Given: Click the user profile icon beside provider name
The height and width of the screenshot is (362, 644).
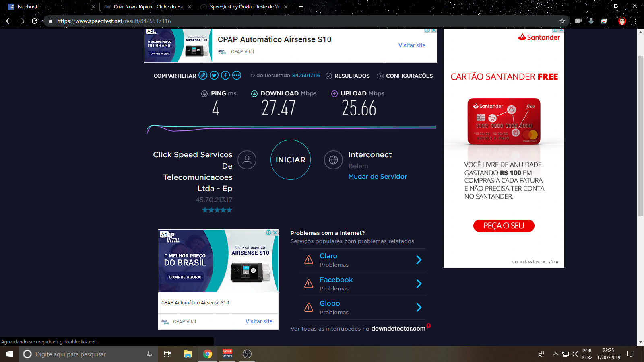Looking at the screenshot, I should (x=247, y=160).
